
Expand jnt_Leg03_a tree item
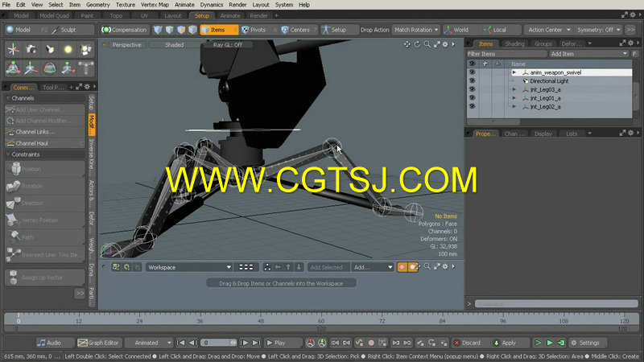click(x=514, y=89)
